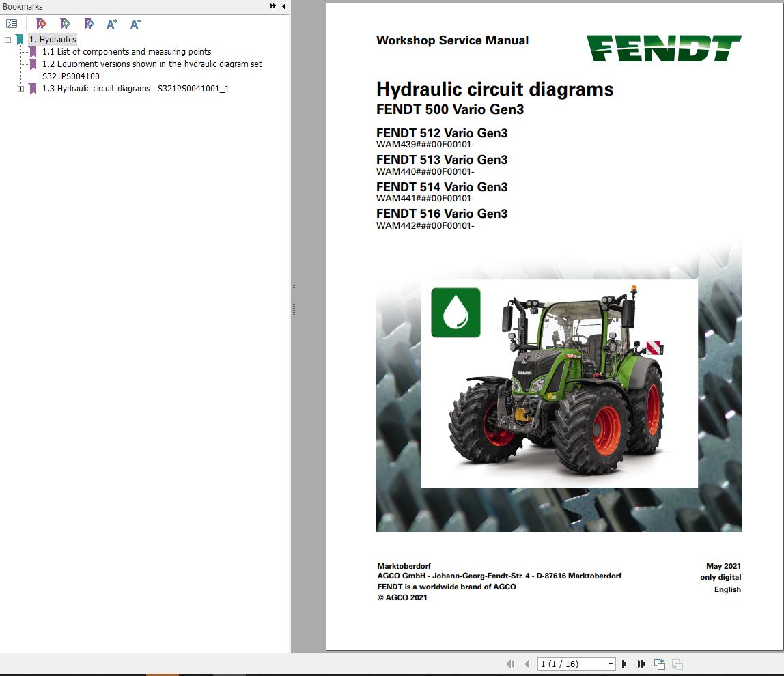Click the add new bookmark icon
Screen dimensions: 784x676
[64, 23]
